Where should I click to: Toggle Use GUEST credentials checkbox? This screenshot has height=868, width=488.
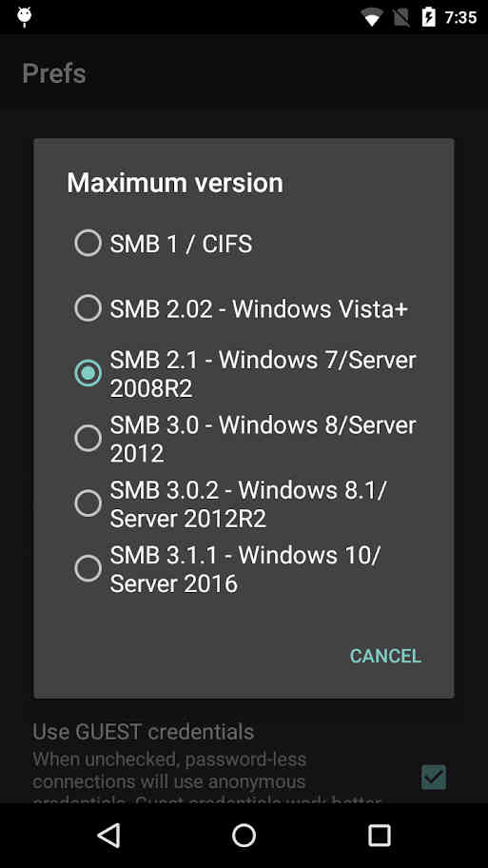pyautogui.click(x=434, y=778)
